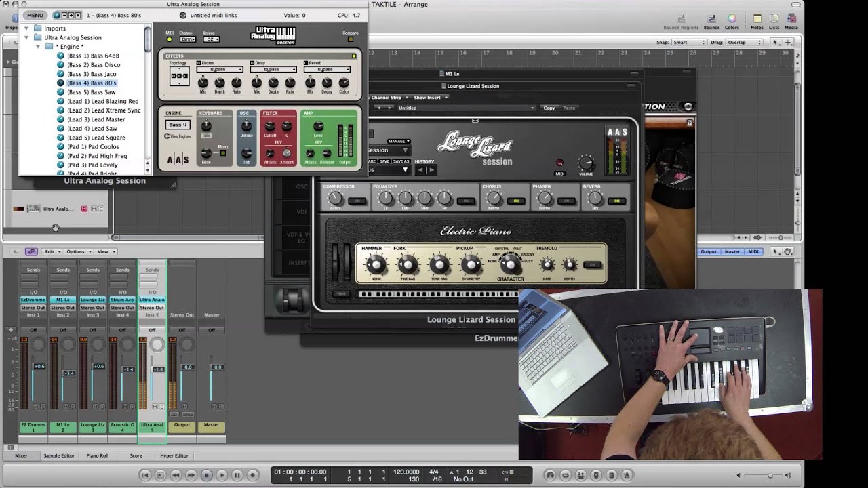868x488 pixels.
Task: Click the Ultra Analog channel volume fader
Action: [x=159, y=369]
